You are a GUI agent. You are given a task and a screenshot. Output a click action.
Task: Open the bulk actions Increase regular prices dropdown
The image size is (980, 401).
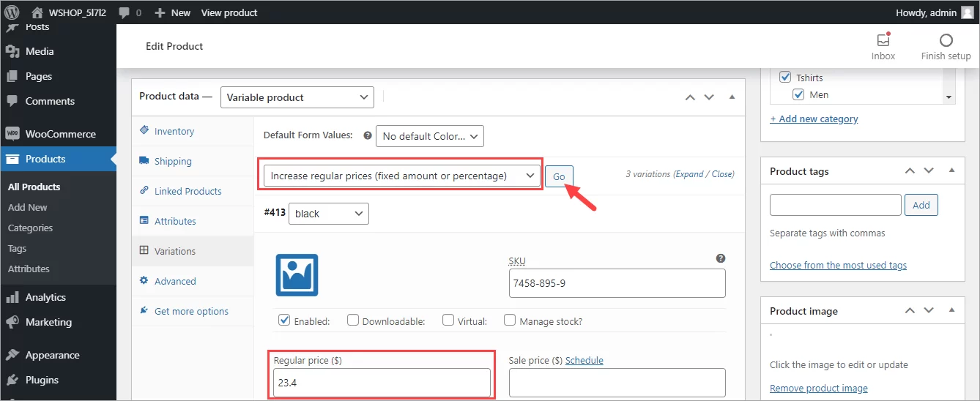pos(402,176)
